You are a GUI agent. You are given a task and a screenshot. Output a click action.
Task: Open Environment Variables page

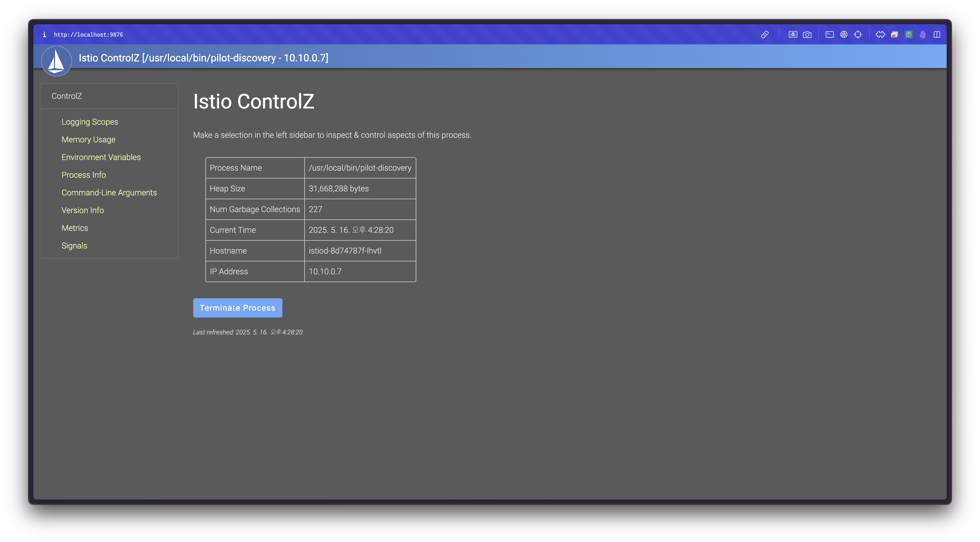(101, 157)
